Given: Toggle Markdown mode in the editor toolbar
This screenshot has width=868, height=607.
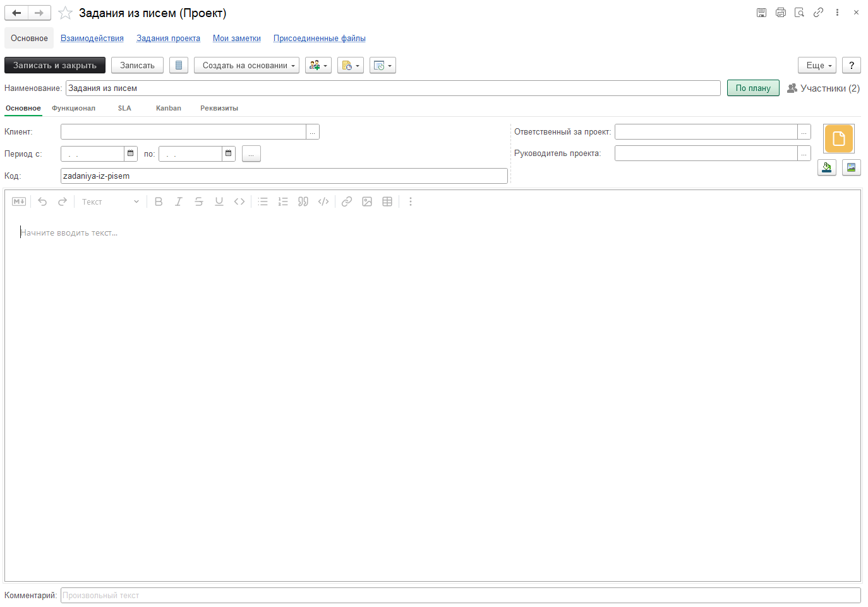Looking at the screenshot, I should pyautogui.click(x=19, y=201).
